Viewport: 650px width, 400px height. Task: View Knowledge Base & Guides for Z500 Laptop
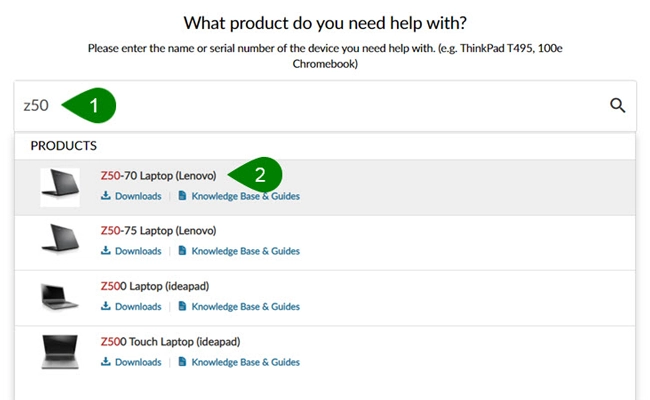coord(245,307)
